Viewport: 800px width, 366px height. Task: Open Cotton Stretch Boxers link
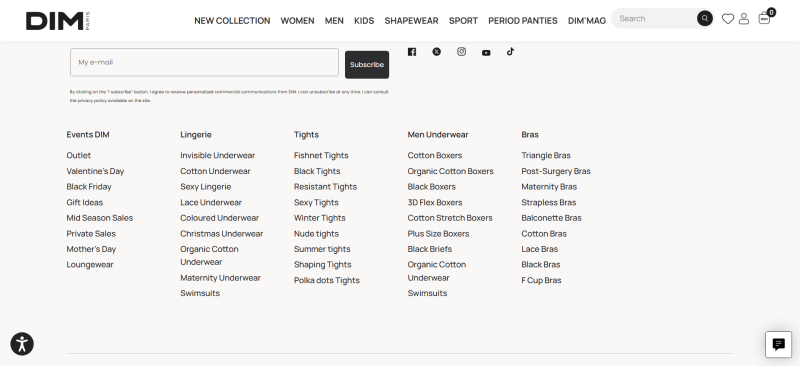(450, 218)
